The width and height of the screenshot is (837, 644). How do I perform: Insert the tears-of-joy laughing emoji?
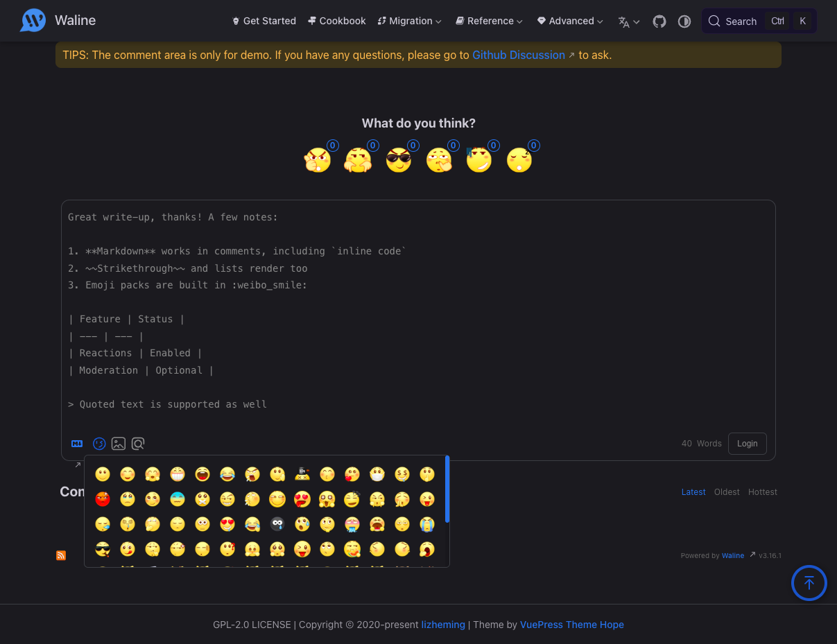(227, 474)
